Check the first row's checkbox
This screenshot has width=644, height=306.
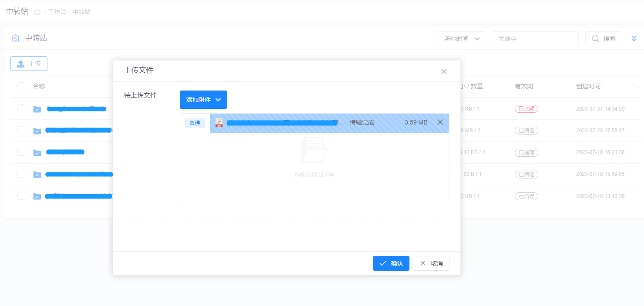click(x=21, y=108)
